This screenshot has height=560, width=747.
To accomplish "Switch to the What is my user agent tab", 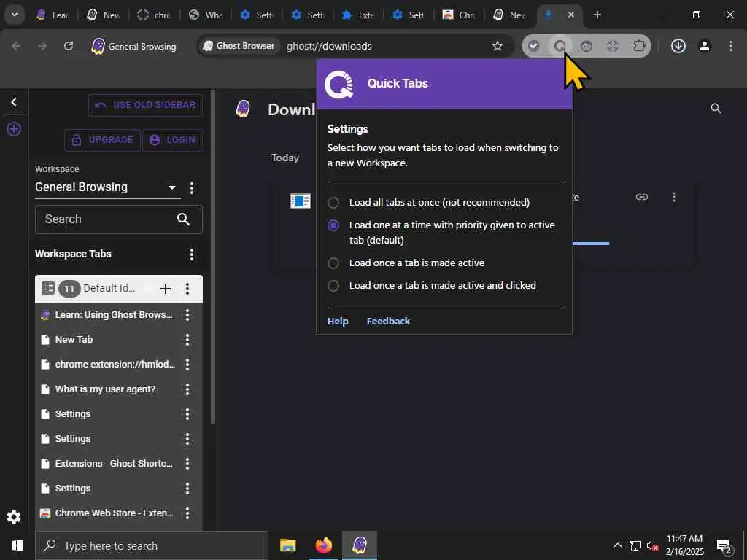I will click(x=206, y=15).
